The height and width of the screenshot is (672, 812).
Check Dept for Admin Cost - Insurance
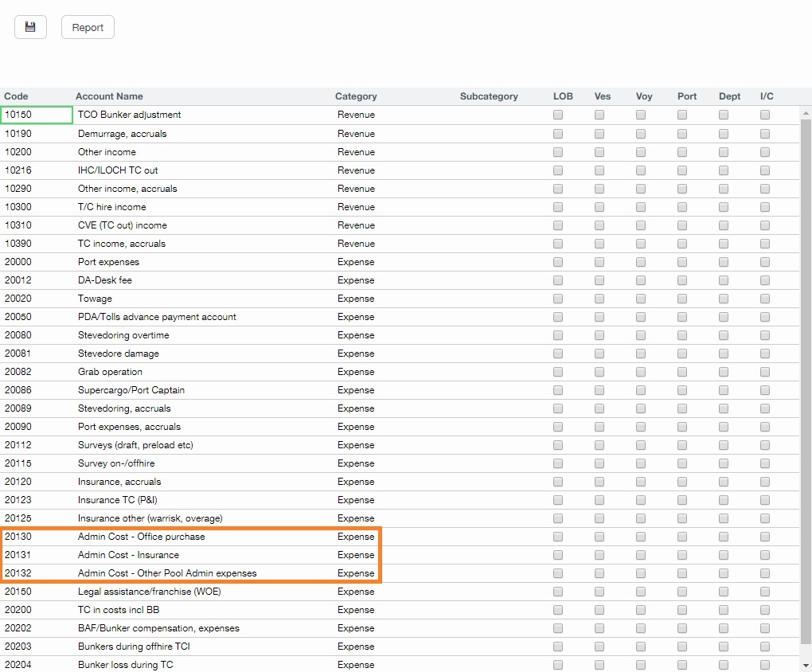point(723,555)
